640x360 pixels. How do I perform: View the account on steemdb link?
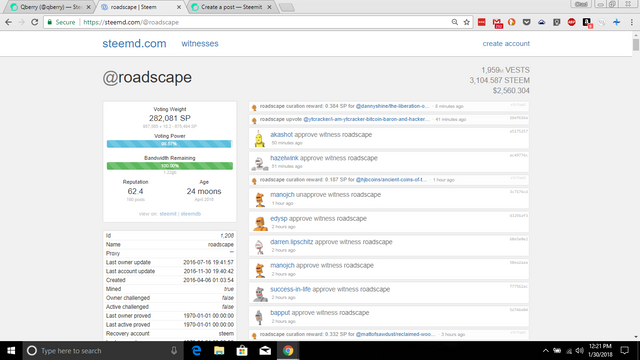(x=191, y=213)
